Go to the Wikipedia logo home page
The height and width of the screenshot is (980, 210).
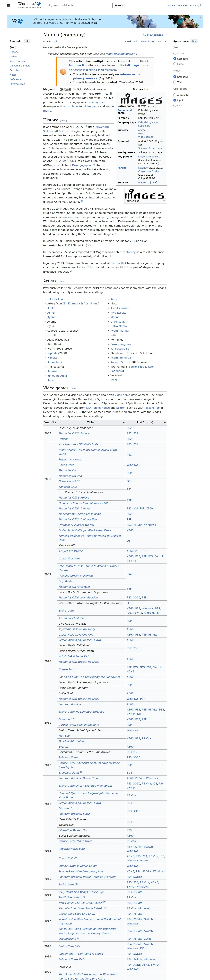(x=29, y=5)
